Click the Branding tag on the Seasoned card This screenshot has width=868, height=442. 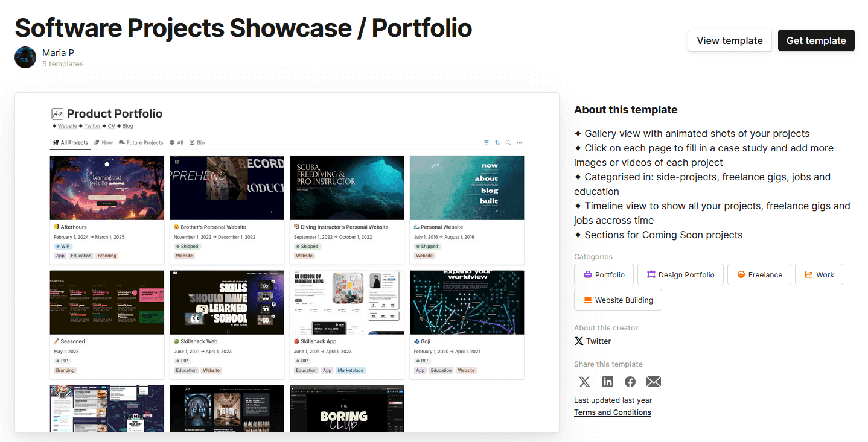(65, 370)
